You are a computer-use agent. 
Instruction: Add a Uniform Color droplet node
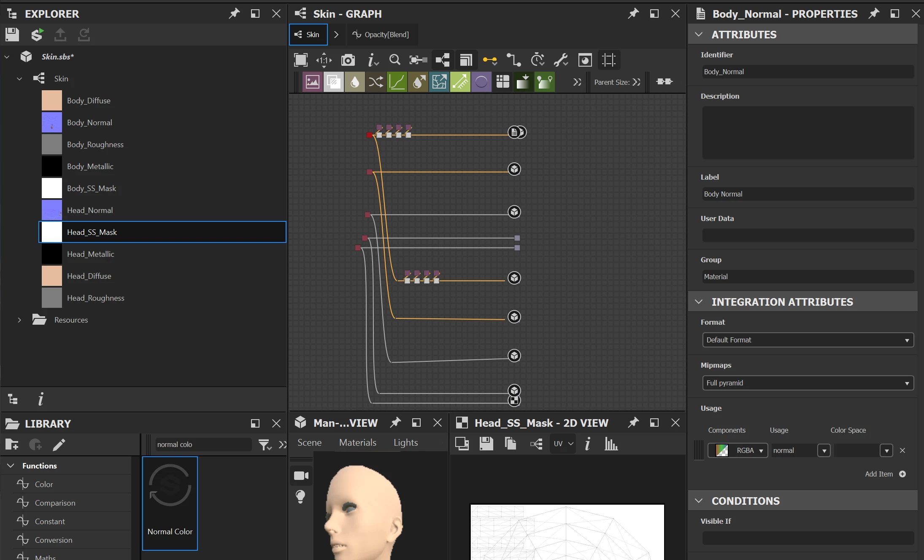point(354,82)
